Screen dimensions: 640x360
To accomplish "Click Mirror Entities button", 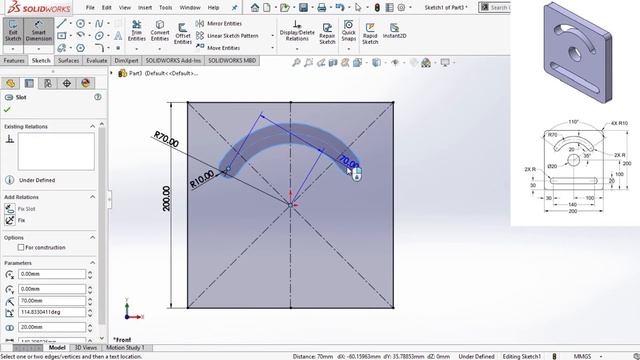I will click(219, 24).
